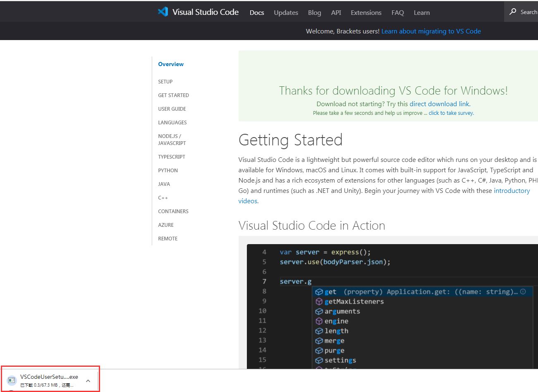Open the Extensions page
The image size is (538, 392).
pyautogui.click(x=366, y=13)
